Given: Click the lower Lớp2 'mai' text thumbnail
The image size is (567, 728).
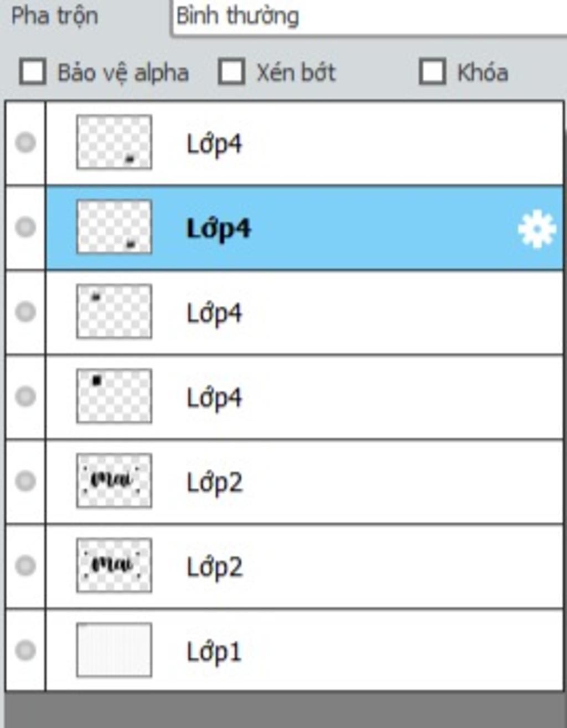Looking at the screenshot, I should [114, 565].
